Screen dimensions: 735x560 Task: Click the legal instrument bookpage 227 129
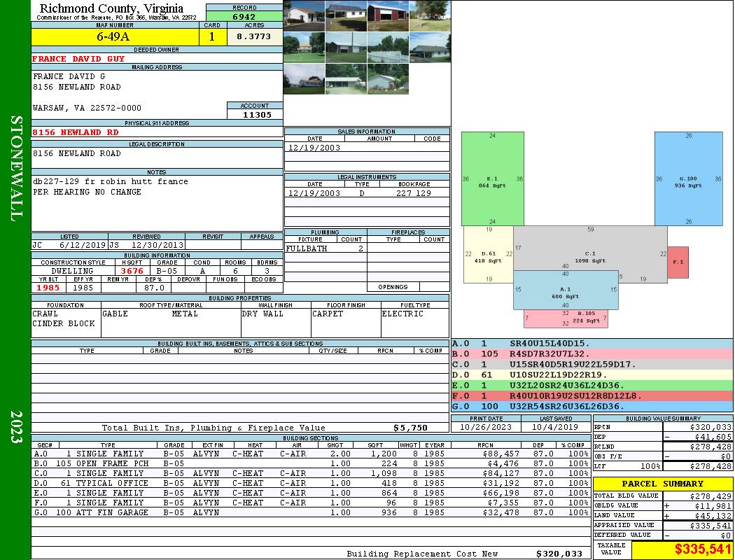[414, 193]
